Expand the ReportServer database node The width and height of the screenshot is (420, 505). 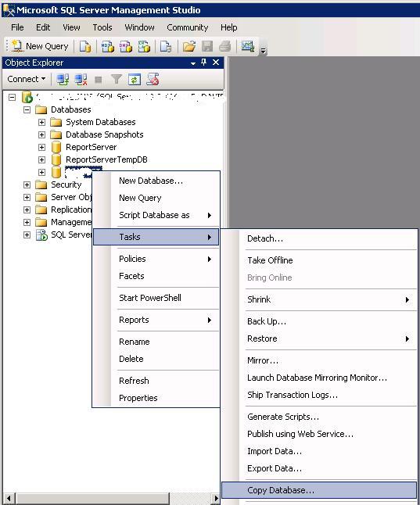(x=41, y=147)
